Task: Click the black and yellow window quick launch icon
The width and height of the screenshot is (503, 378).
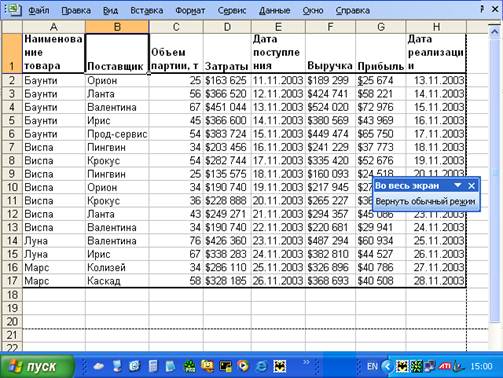Action: [225, 367]
